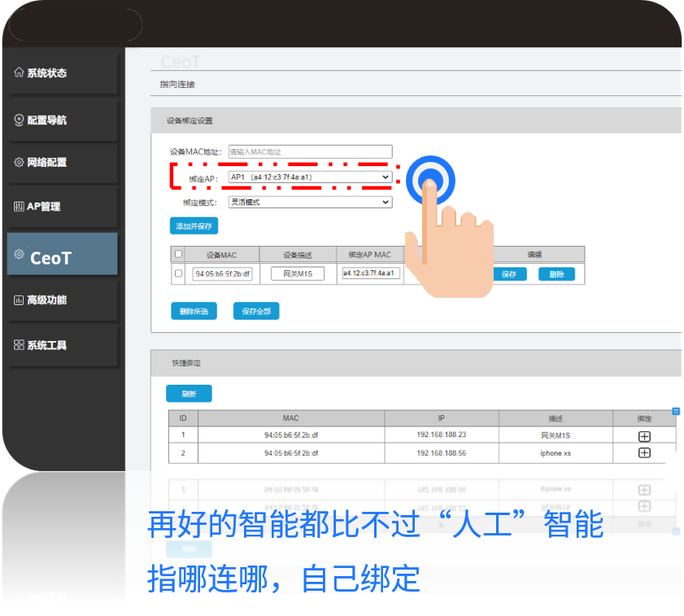Click the 保存全部 button

click(x=255, y=310)
